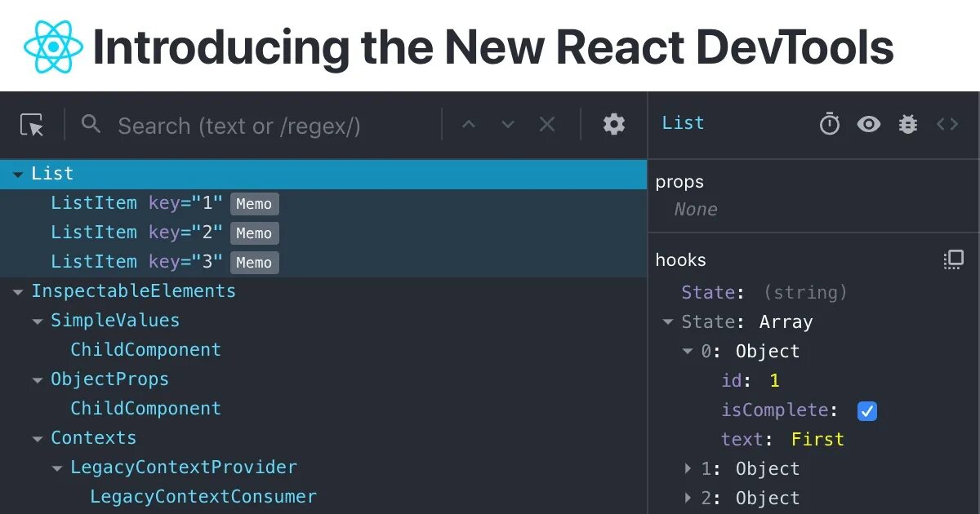
Task: Click the props None value
Action: click(696, 210)
